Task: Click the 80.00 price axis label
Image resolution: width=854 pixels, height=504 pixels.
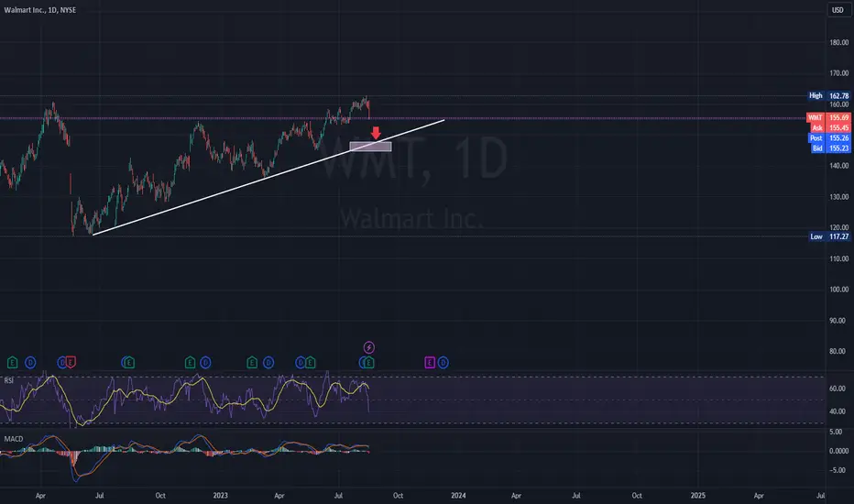Action: 838,351
